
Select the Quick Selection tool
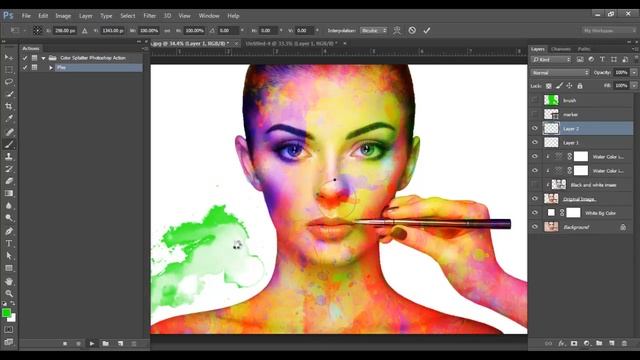[x=9, y=94]
